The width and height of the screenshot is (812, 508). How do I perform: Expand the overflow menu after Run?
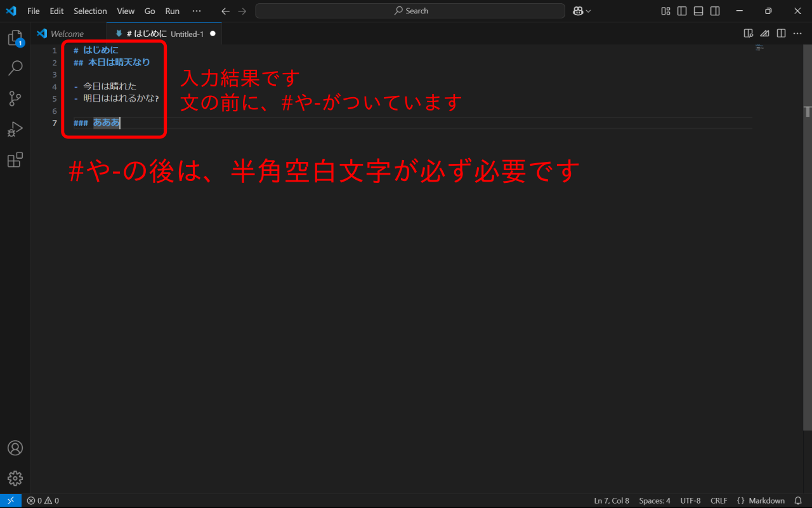[x=197, y=11]
